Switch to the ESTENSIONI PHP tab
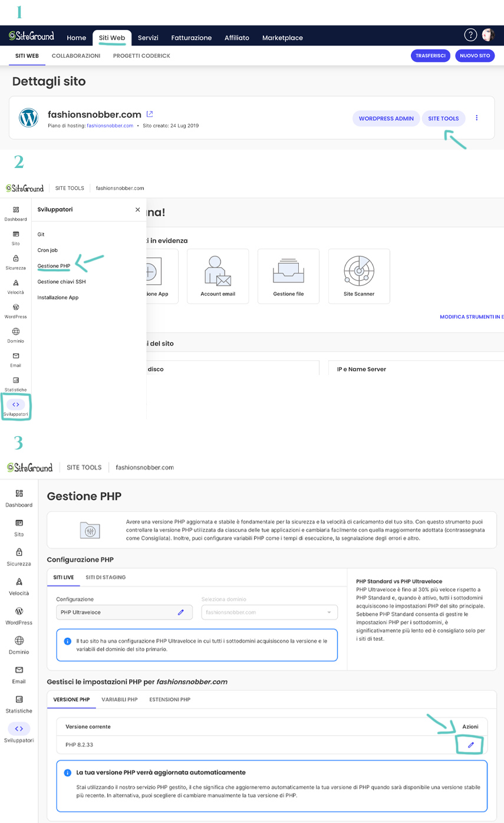504x823 pixels. pos(170,699)
